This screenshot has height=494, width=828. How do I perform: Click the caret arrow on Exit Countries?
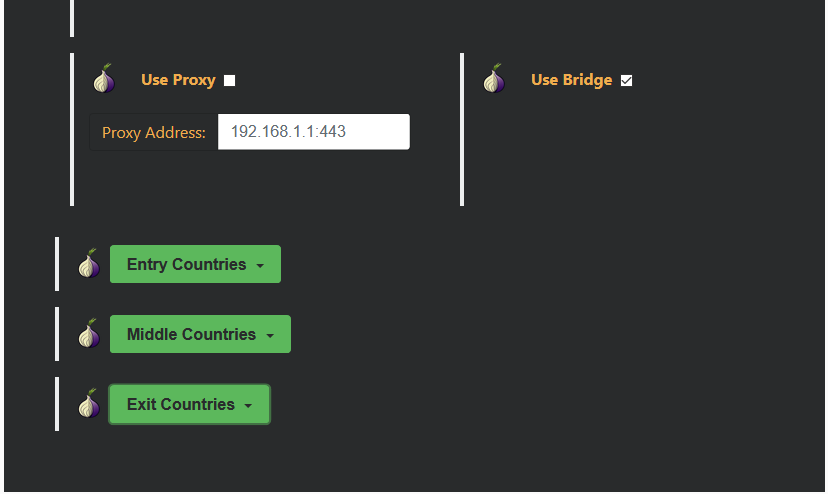point(248,406)
